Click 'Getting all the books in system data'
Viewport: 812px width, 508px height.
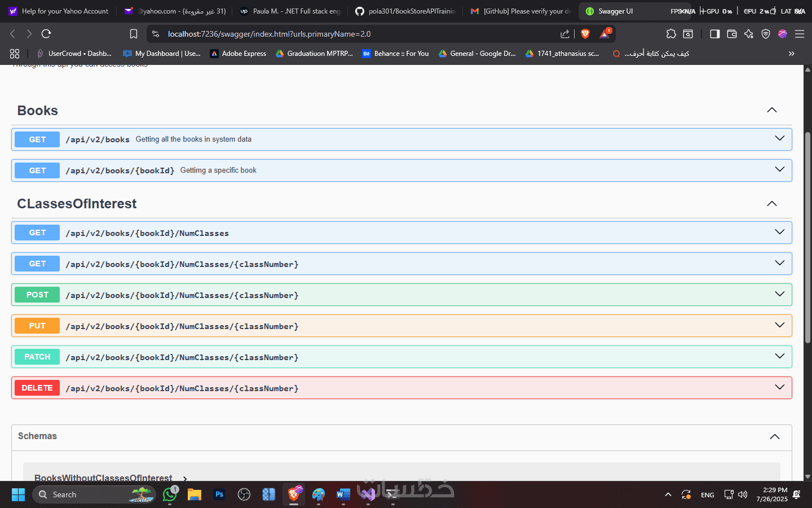(x=193, y=139)
